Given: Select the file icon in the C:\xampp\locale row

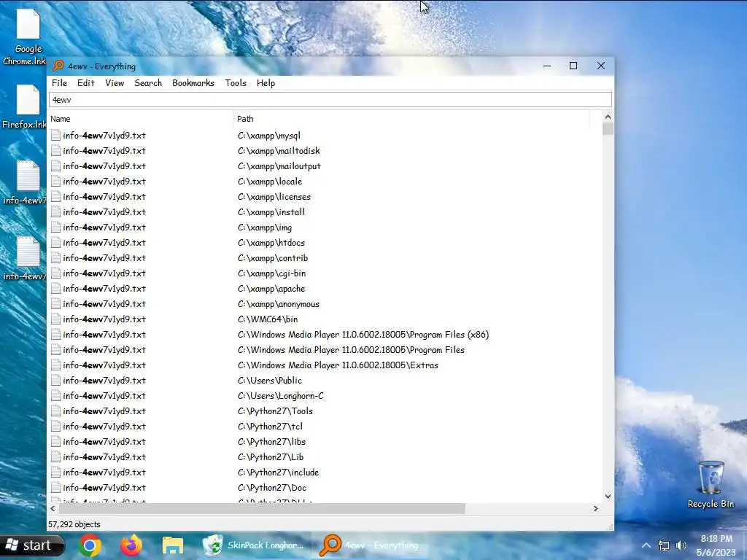Looking at the screenshot, I should pos(55,182).
